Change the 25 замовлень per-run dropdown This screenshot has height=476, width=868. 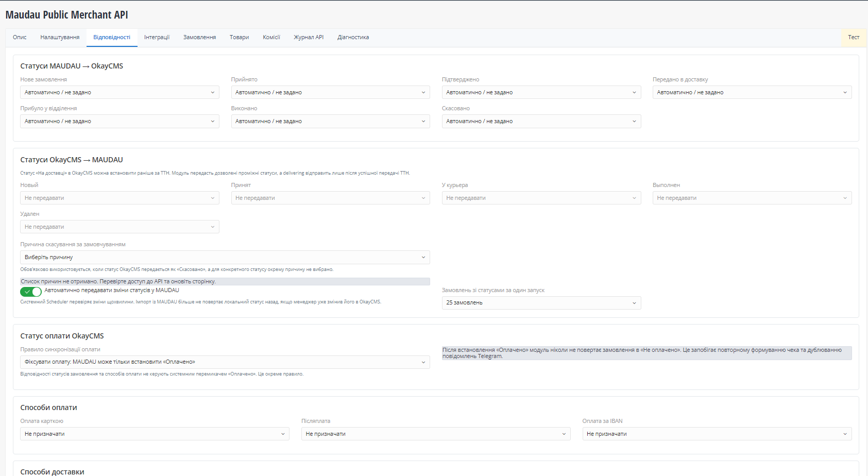541,303
